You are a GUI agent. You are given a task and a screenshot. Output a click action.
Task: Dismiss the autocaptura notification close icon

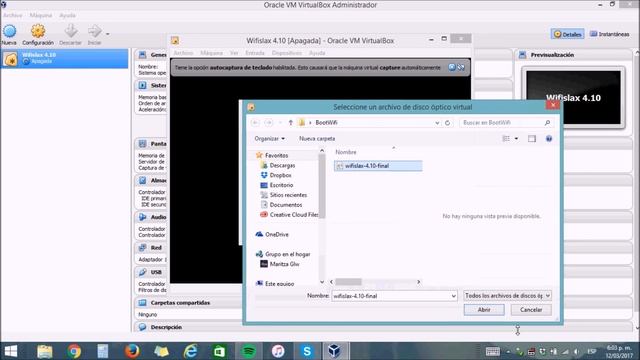coord(451,67)
